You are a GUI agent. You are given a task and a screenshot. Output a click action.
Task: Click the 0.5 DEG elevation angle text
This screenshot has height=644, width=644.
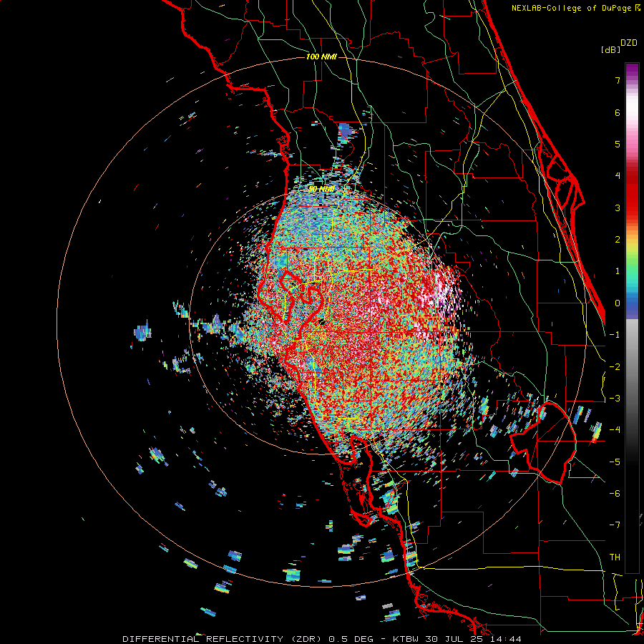(x=351, y=639)
